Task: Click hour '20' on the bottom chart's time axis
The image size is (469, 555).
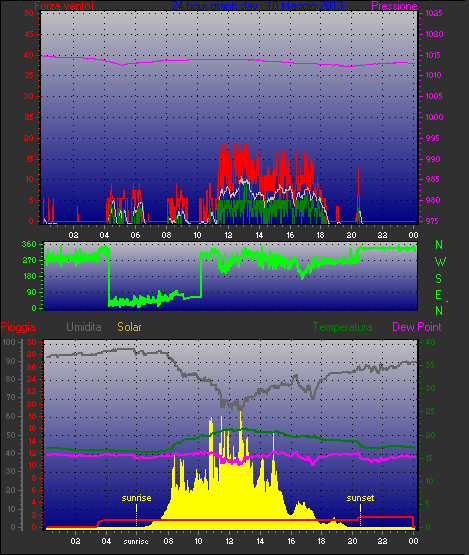Action: point(352,541)
